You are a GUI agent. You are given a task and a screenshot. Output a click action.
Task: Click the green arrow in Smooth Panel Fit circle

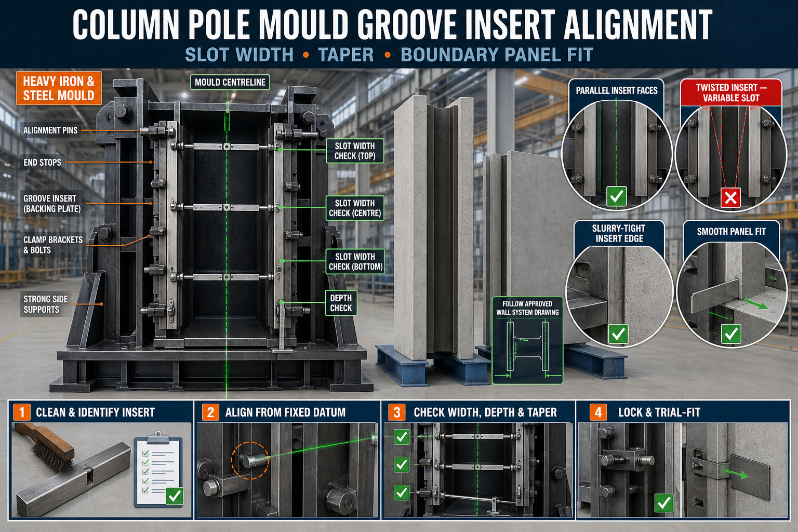(x=756, y=303)
